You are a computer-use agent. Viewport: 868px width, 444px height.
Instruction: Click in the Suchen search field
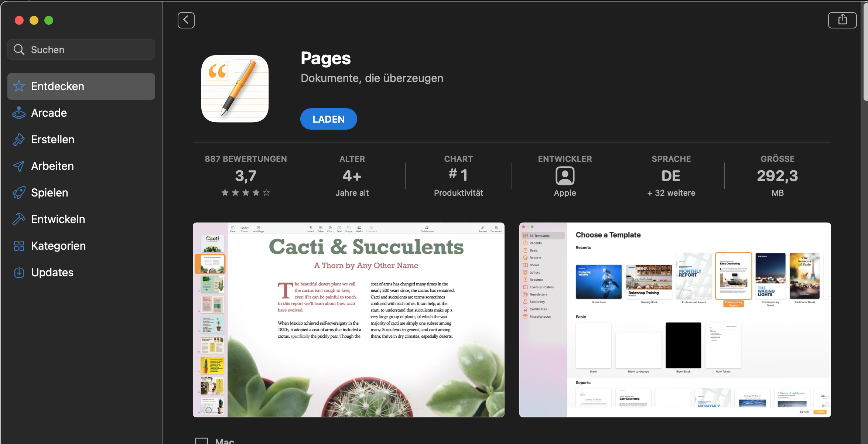[x=81, y=49]
